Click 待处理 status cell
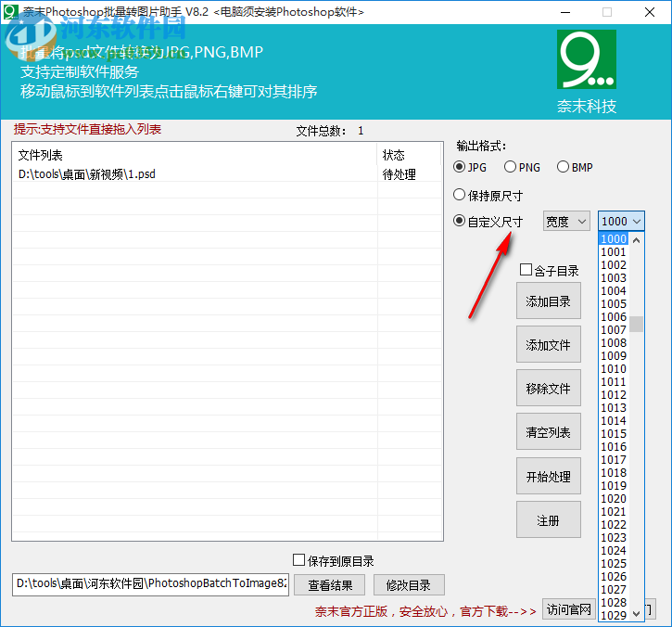 (x=399, y=174)
